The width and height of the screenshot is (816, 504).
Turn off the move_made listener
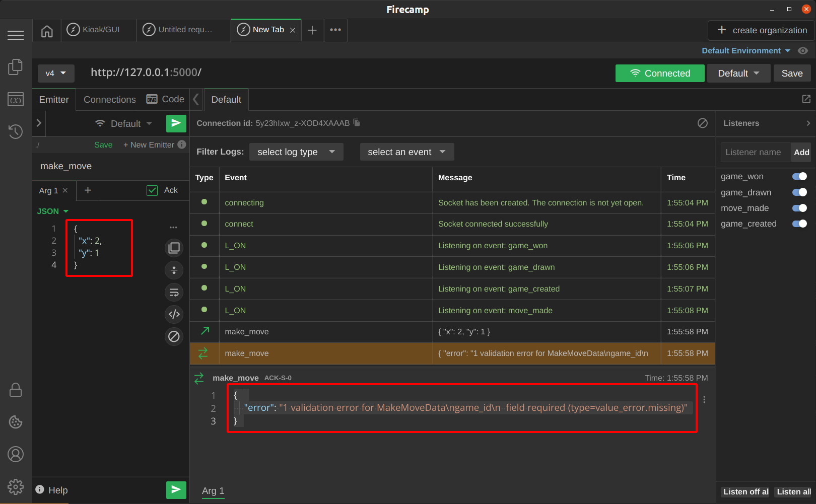[x=799, y=208]
